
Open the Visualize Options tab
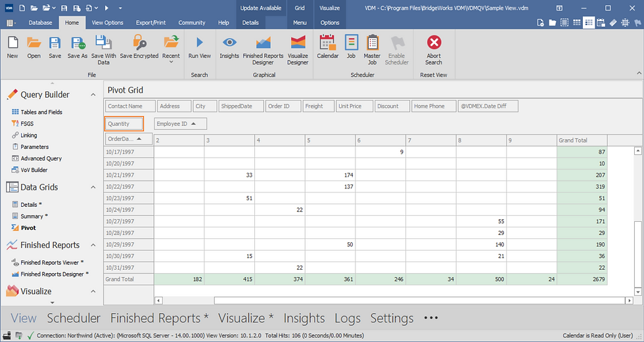point(330,22)
